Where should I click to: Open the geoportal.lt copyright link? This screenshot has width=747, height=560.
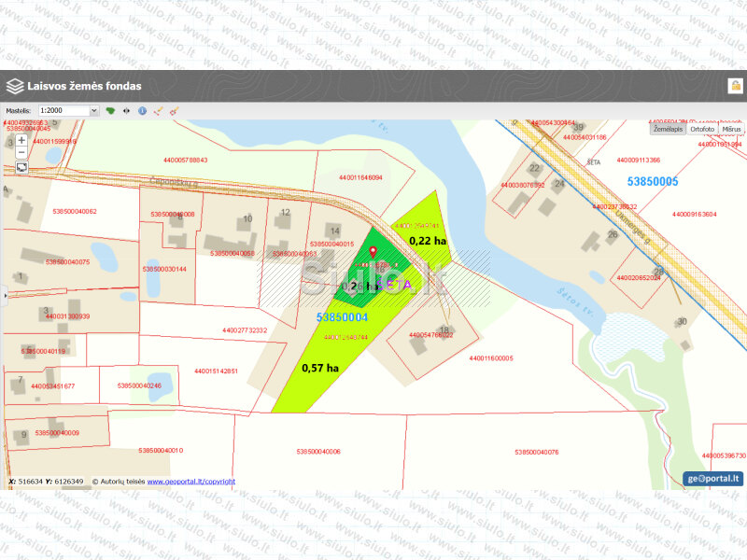click(190, 482)
